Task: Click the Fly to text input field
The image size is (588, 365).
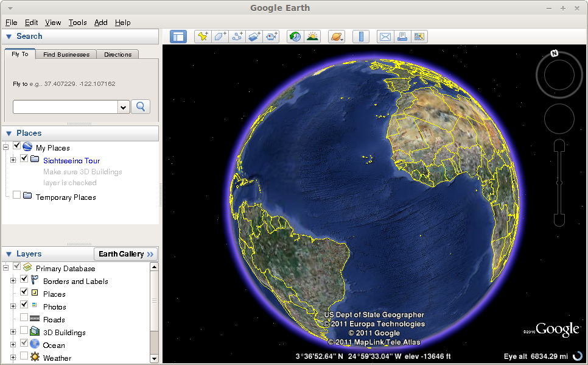Action: click(66, 107)
